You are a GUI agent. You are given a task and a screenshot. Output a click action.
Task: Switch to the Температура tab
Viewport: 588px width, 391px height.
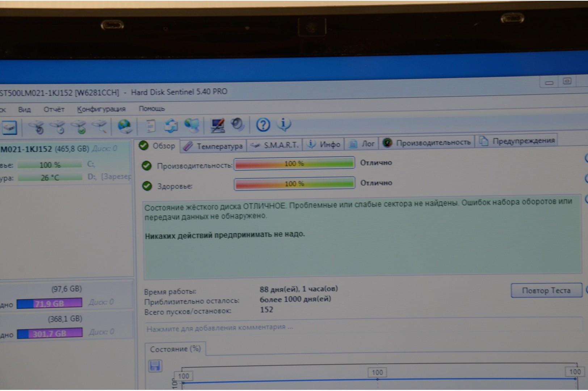[214, 146]
